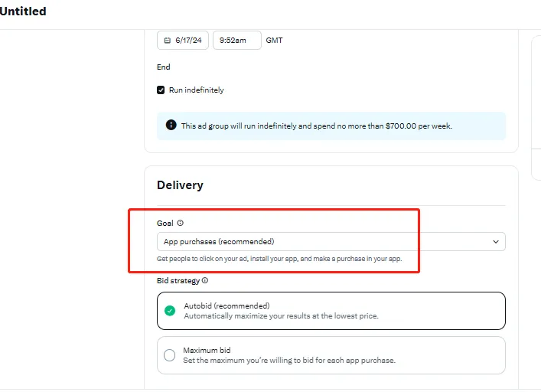Image resolution: width=541 pixels, height=392 pixels.
Task: Click the 6/17/24 start date text
Action: pyautogui.click(x=190, y=41)
